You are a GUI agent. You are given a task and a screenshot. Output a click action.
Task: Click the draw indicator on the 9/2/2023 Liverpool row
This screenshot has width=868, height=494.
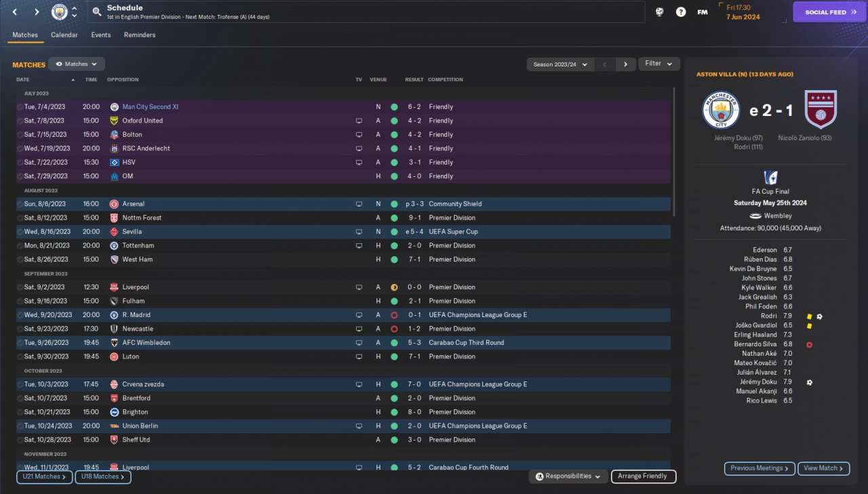pos(394,287)
